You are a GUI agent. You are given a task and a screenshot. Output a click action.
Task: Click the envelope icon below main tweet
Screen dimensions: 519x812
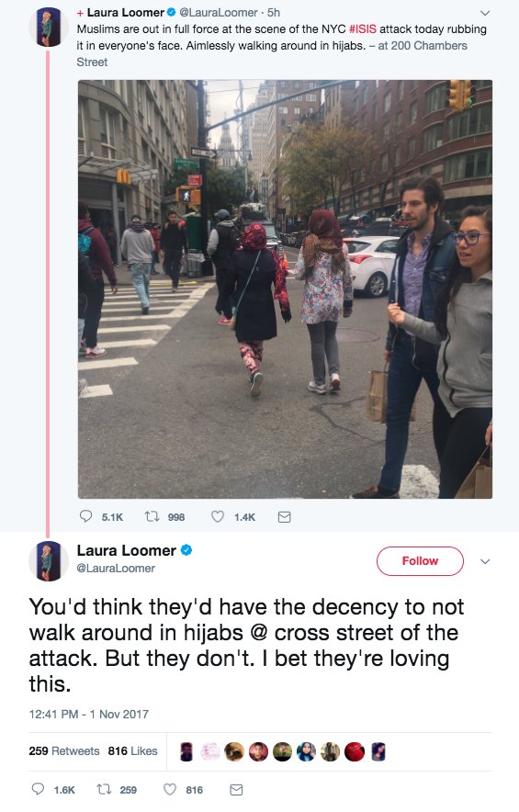236,790
